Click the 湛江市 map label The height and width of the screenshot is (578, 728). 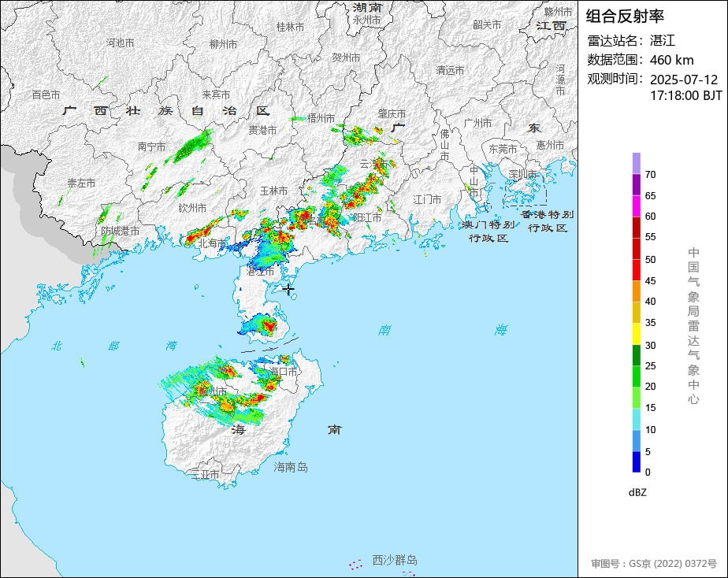click(x=260, y=272)
